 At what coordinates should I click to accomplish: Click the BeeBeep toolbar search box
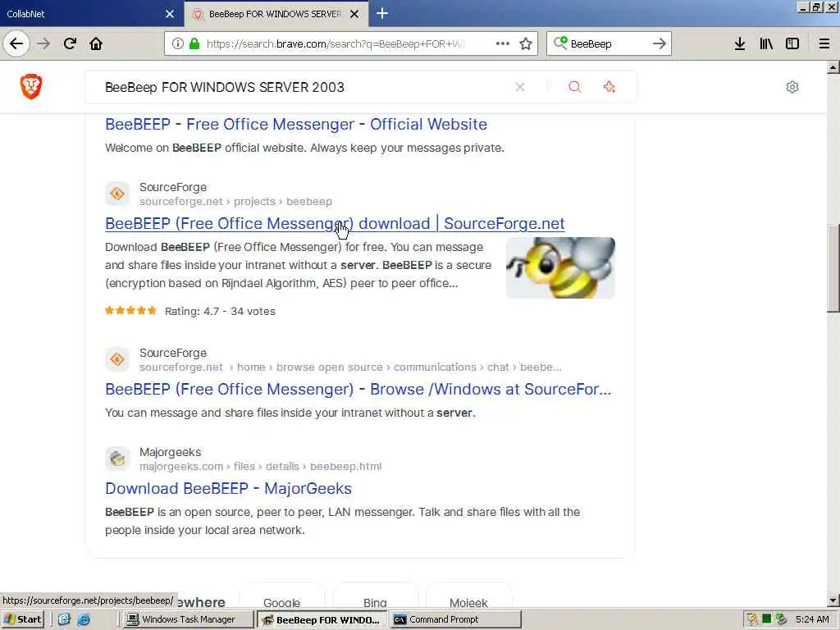(x=608, y=44)
